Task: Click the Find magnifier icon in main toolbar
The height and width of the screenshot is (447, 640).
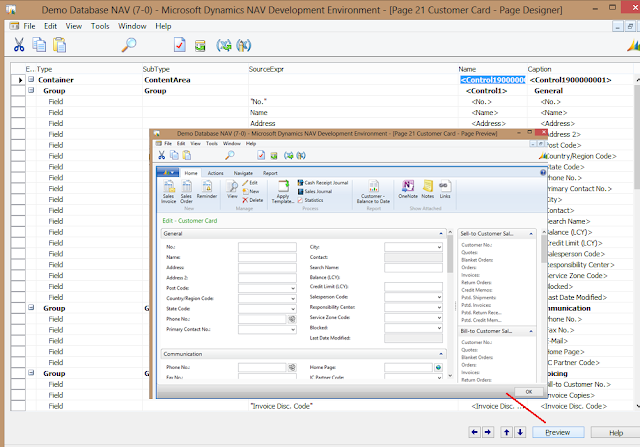Action: point(129,44)
